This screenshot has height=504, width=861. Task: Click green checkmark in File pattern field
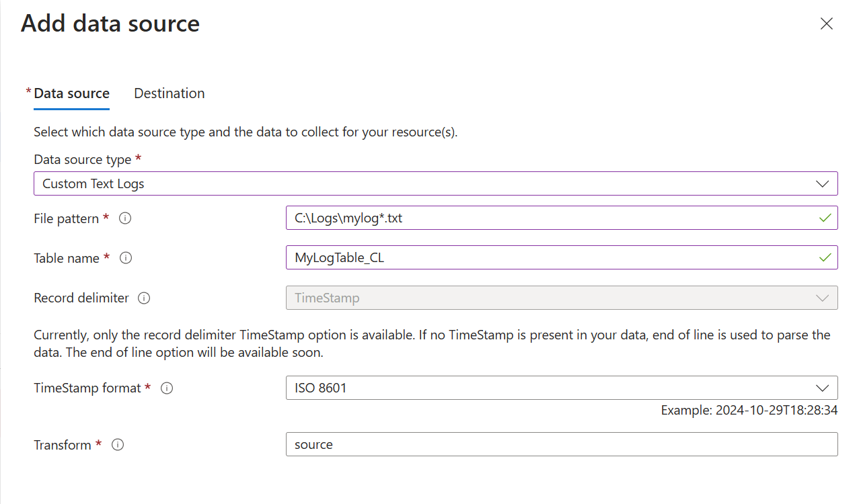[x=824, y=218]
